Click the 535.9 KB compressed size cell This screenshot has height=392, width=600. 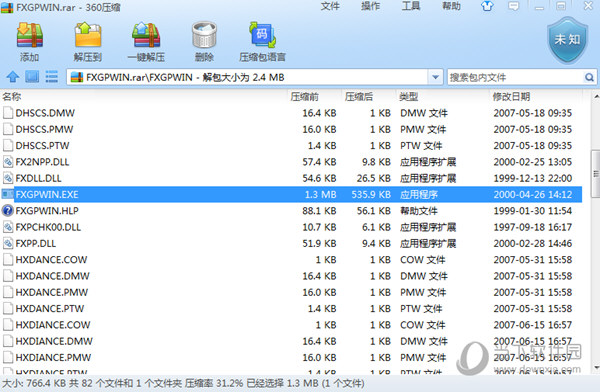pyautogui.click(x=371, y=194)
